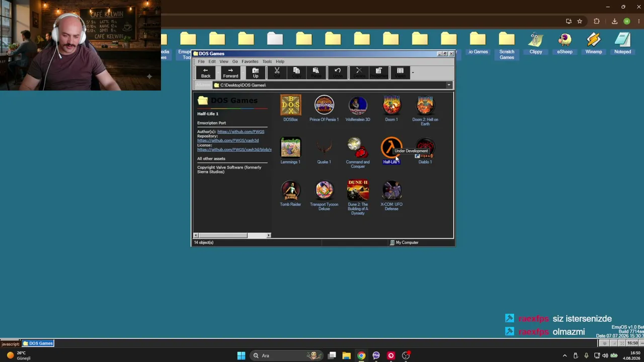Viewport: 644px width, 362px height.
Task: Open Wolfenstein 3D game icon
Action: pyautogui.click(x=358, y=105)
